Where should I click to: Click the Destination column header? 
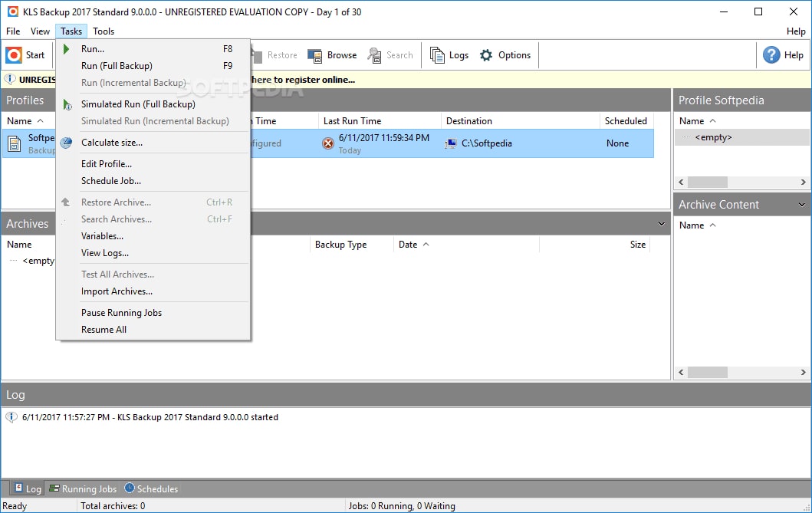pyautogui.click(x=469, y=121)
